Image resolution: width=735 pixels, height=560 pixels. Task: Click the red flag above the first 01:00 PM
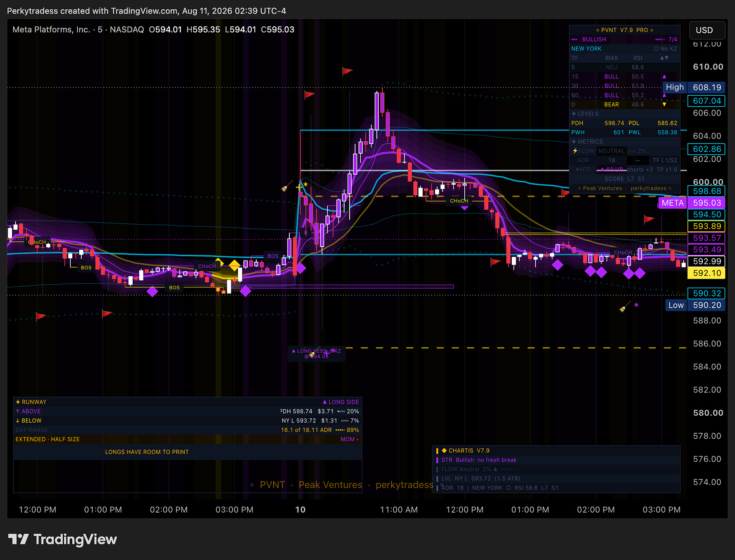[x=107, y=313]
